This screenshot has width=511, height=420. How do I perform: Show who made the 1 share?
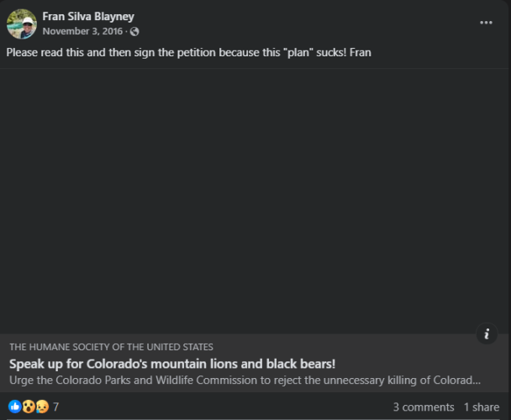click(x=482, y=407)
